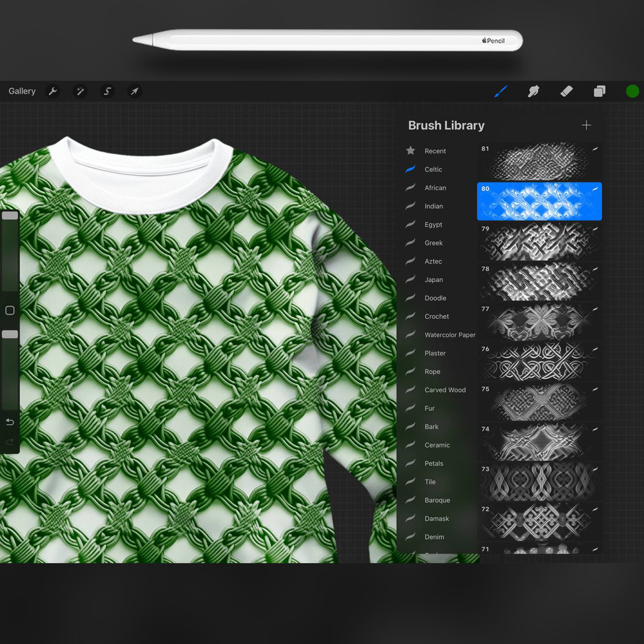The height and width of the screenshot is (644, 644).
Task: Click the brush size slider handle
Action: pos(10,216)
